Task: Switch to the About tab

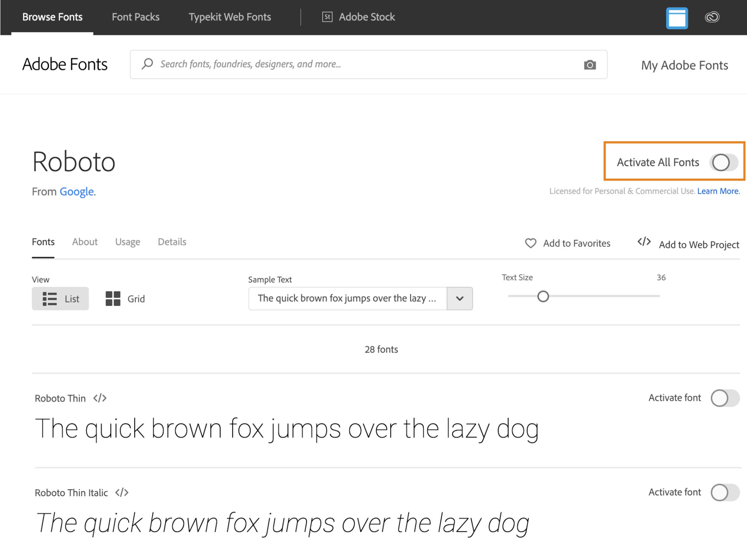Action: (84, 242)
